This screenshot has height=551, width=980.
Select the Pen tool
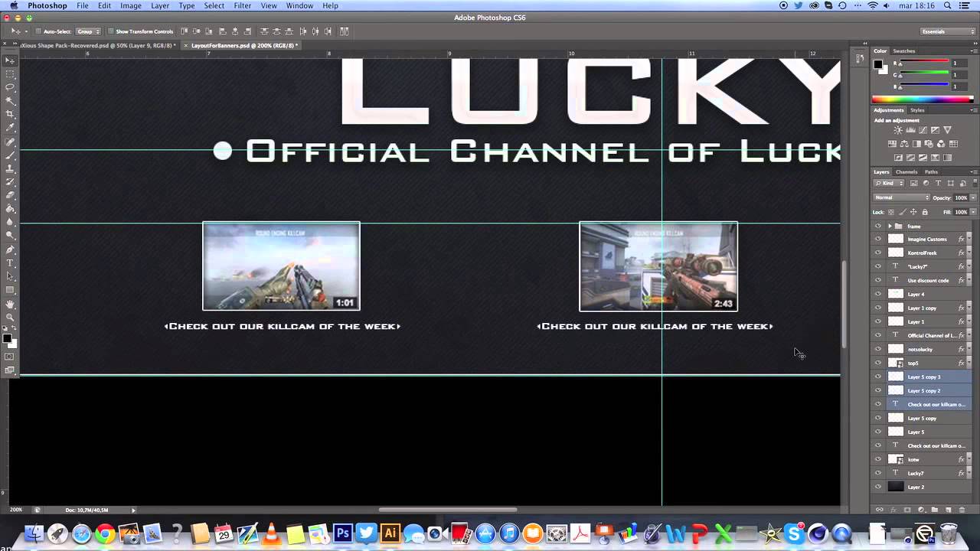[10, 249]
